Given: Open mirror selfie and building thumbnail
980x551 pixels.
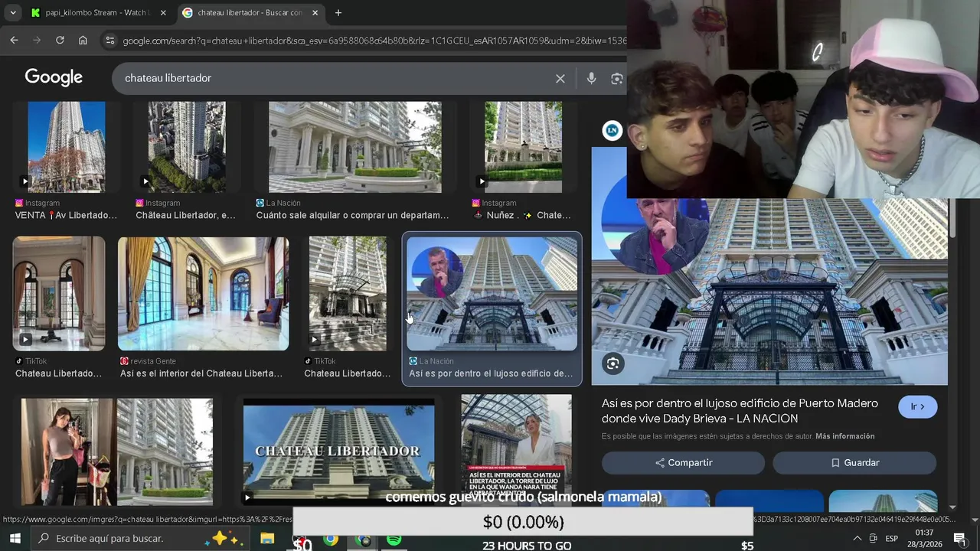Looking at the screenshot, I should pyautogui.click(x=117, y=452).
